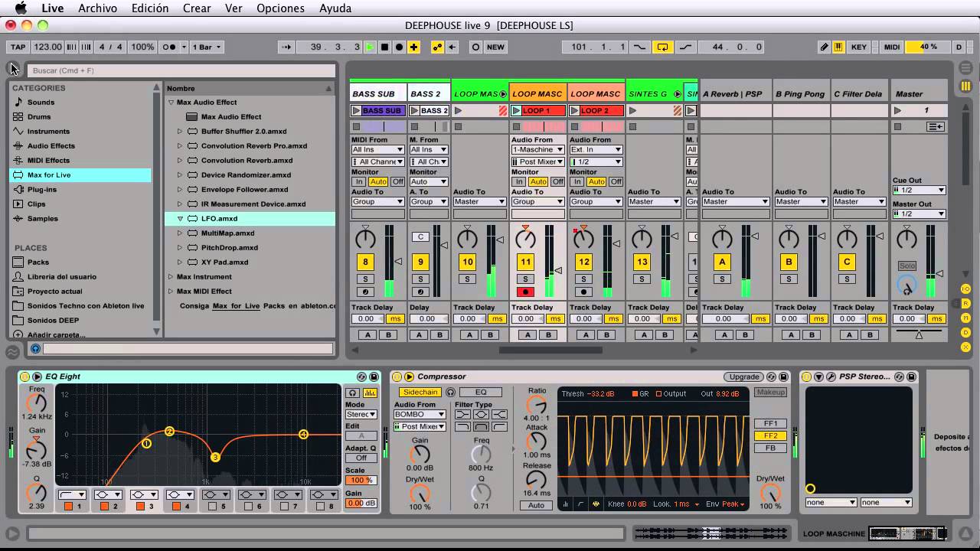Toggle EQ Eight device activator

(x=24, y=377)
